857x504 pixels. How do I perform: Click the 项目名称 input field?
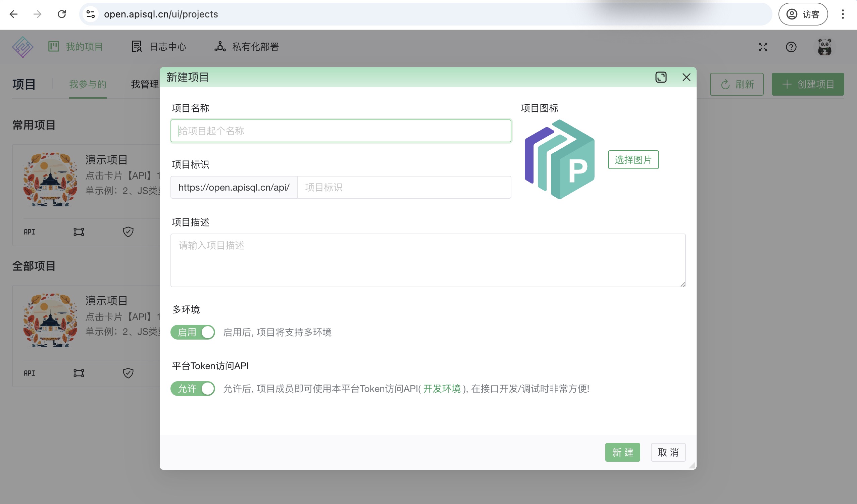click(341, 131)
